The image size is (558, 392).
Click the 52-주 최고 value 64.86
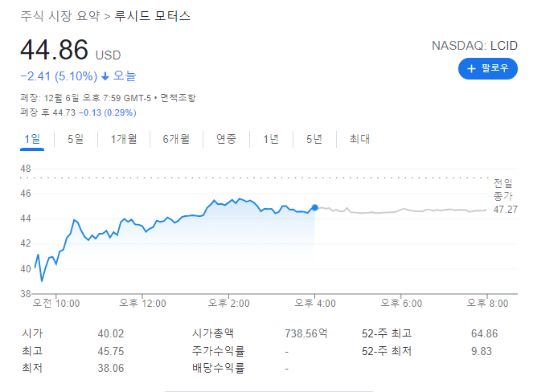pos(484,333)
